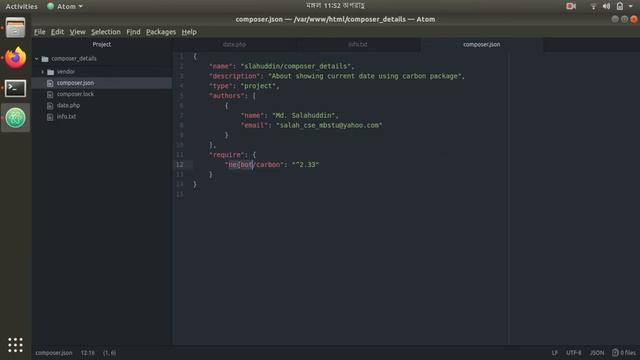
Task: Open the Files app in the dock
Action: [x=16, y=28]
